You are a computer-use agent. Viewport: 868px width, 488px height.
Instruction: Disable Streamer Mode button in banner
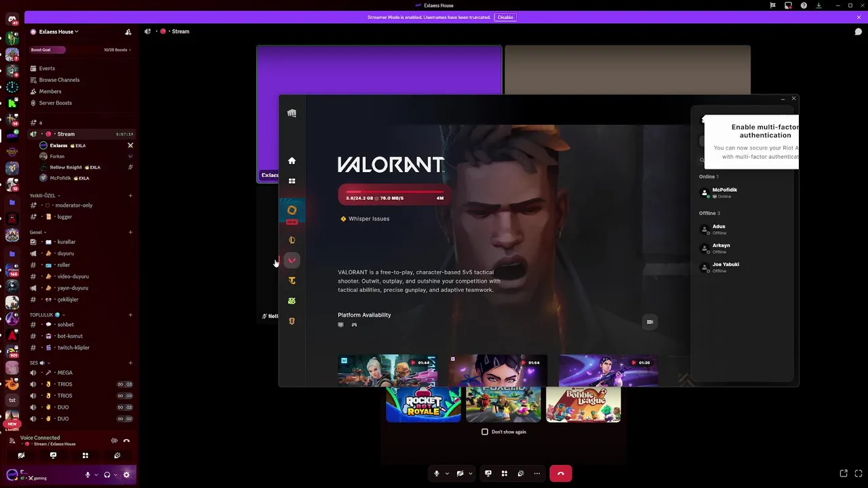tap(505, 17)
